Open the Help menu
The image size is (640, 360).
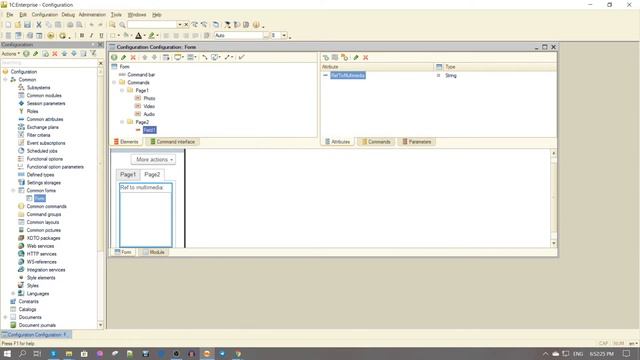(x=157, y=15)
